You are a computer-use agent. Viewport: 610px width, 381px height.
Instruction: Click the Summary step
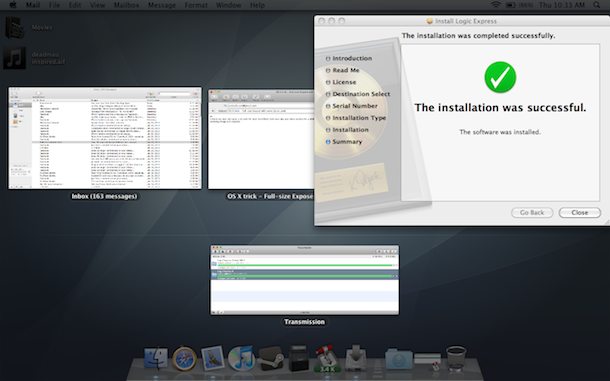pos(347,142)
